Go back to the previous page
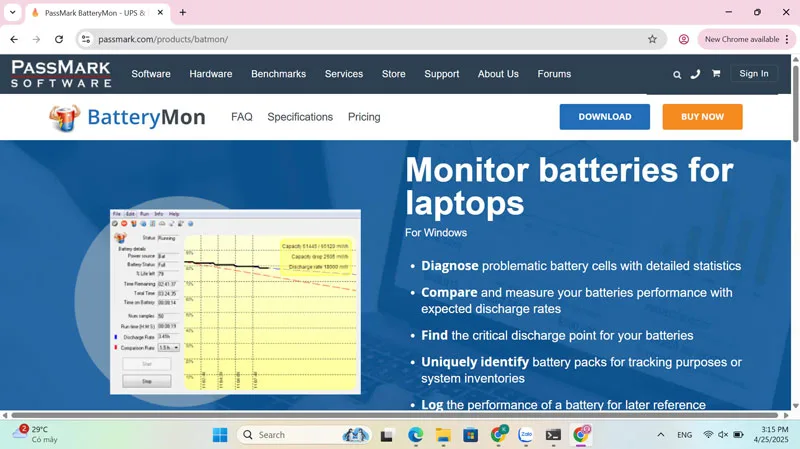This screenshot has height=449, width=800. point(14,39)
